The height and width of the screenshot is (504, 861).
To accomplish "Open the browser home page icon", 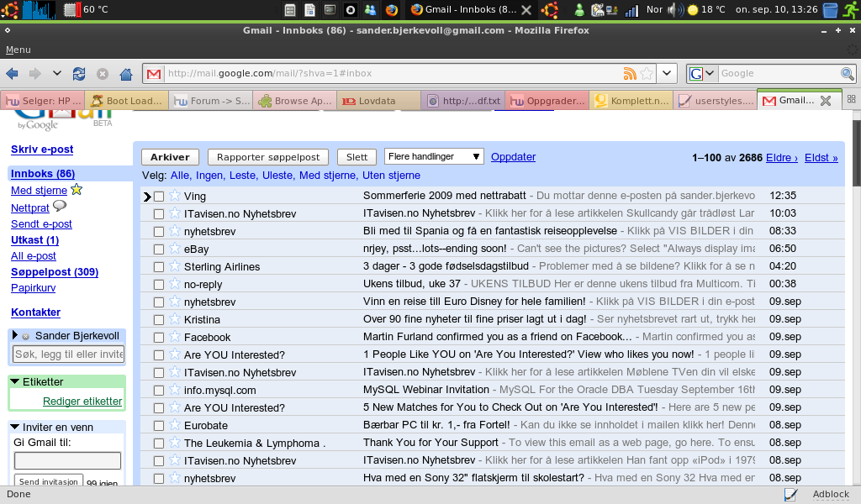I will coord(126,73).
